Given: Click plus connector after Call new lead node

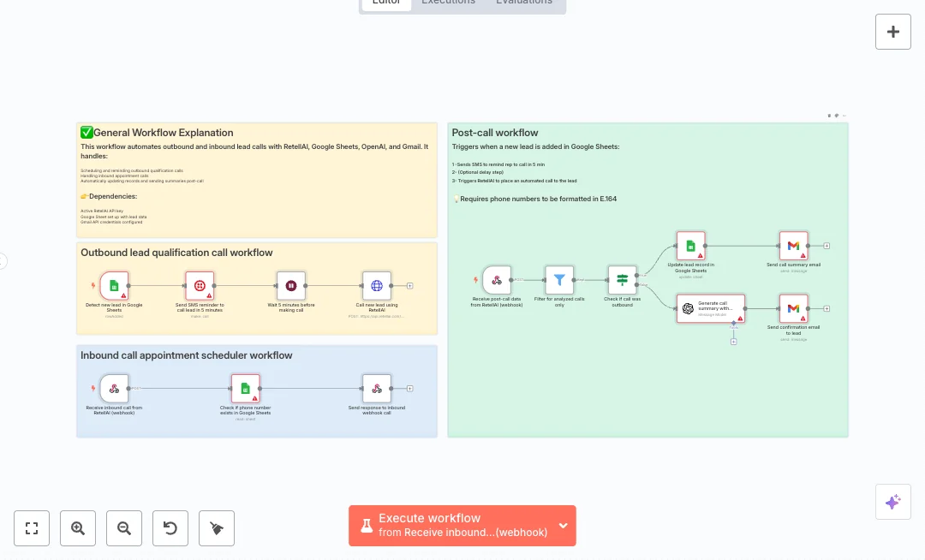Looking at the screenshot, I should click(x=410, y=286).
